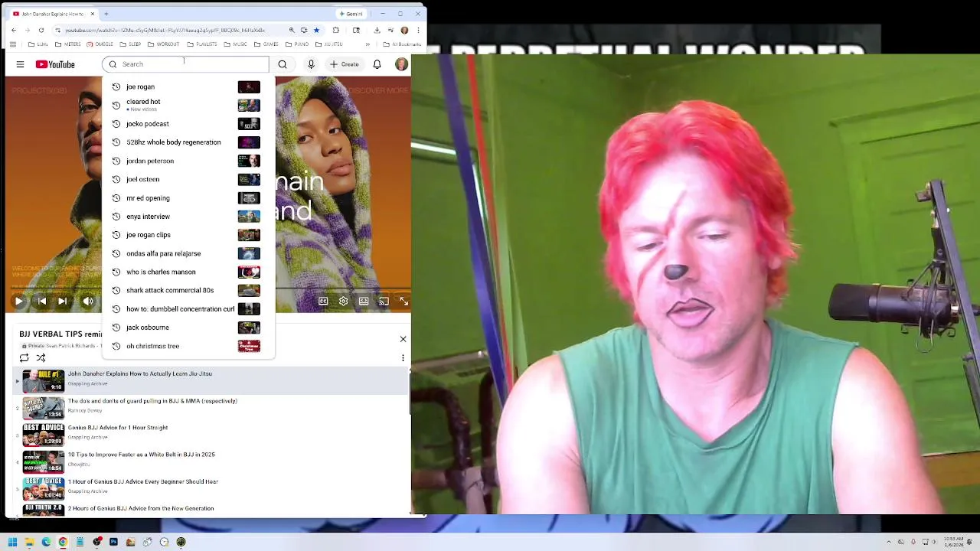Image resolution: width=980 pixels, height=551 pixels.
Task: Enter fullscreen on the video player
Action: click(403, 302)
